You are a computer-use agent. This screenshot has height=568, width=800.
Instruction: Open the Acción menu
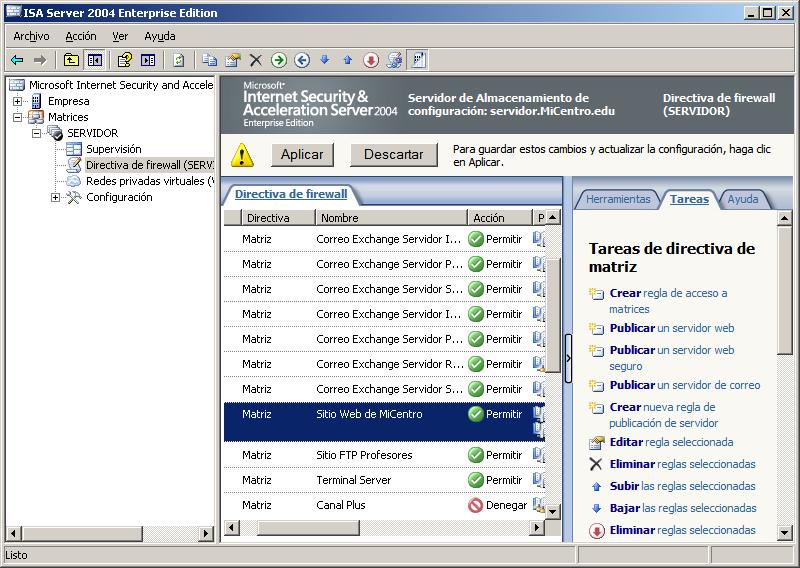coord(81,36)
